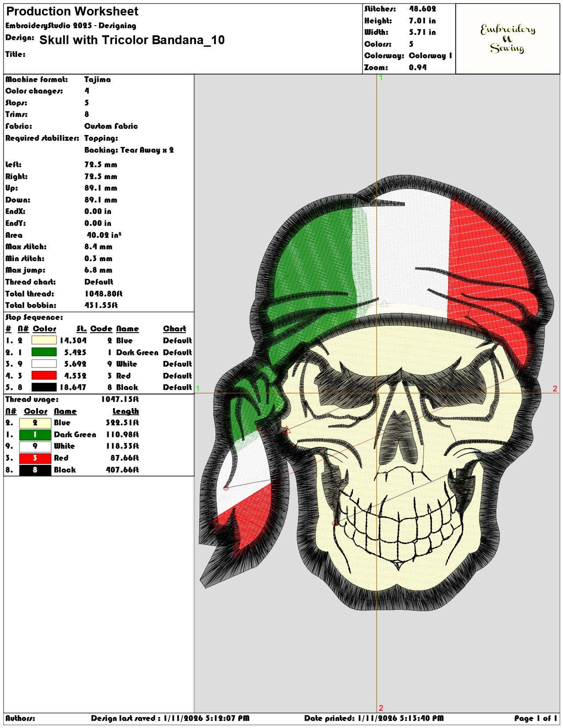Click the Backing: Tear Away x 2 text

click(x=129, y=150)
